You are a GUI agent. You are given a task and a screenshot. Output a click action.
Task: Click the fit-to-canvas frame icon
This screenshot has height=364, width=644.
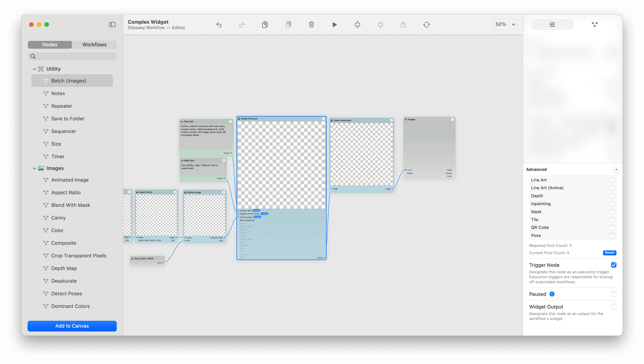click(358, 24)
